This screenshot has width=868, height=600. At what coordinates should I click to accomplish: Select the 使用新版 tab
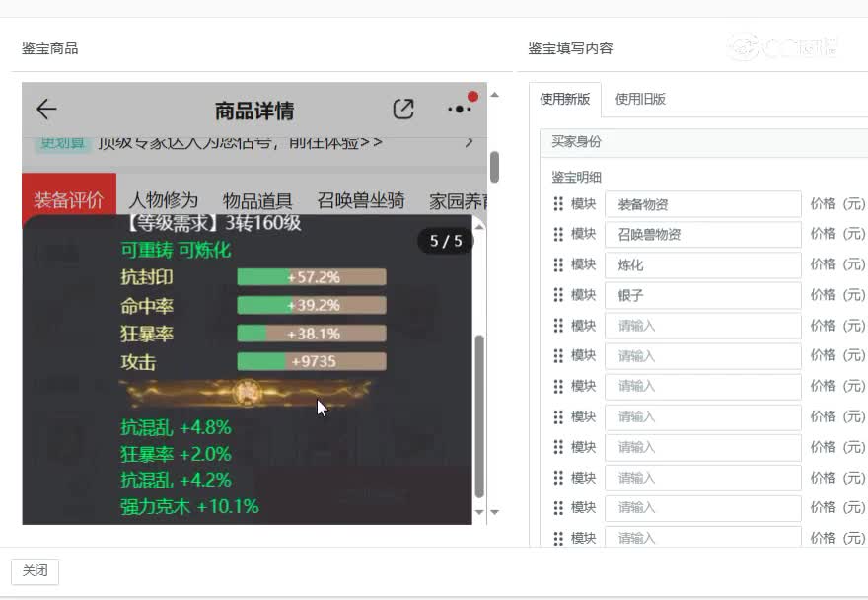pos(564,99)
